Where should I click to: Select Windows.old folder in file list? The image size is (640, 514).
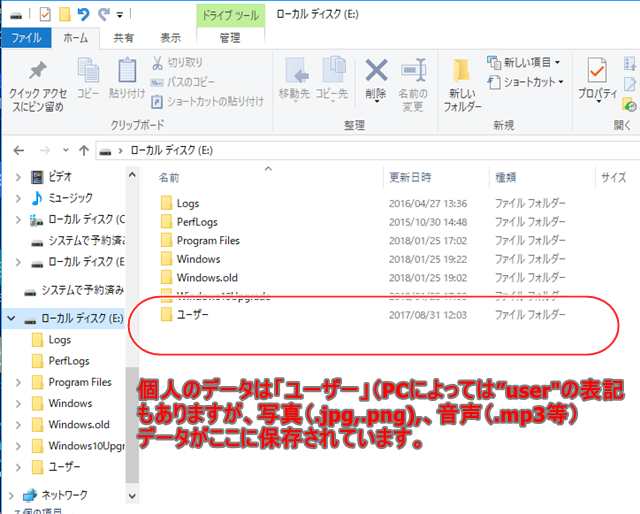pyautogui.click(x=207, y=278)
